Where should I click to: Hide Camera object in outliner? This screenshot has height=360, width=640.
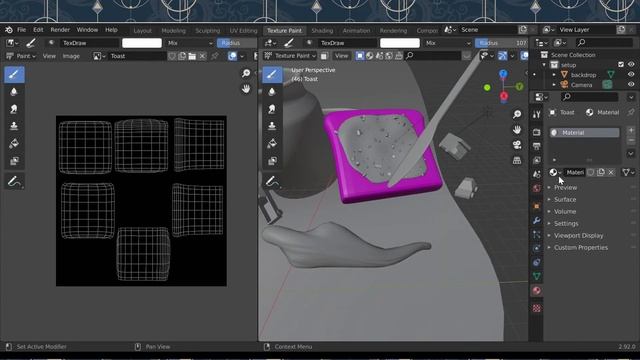tap(631, 84)
